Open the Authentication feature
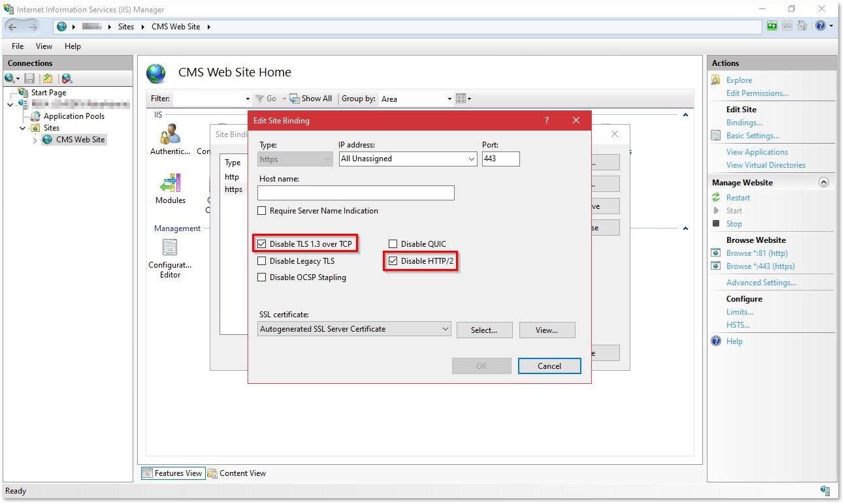Screen dimensions: 844x504 tap(170, 137)
